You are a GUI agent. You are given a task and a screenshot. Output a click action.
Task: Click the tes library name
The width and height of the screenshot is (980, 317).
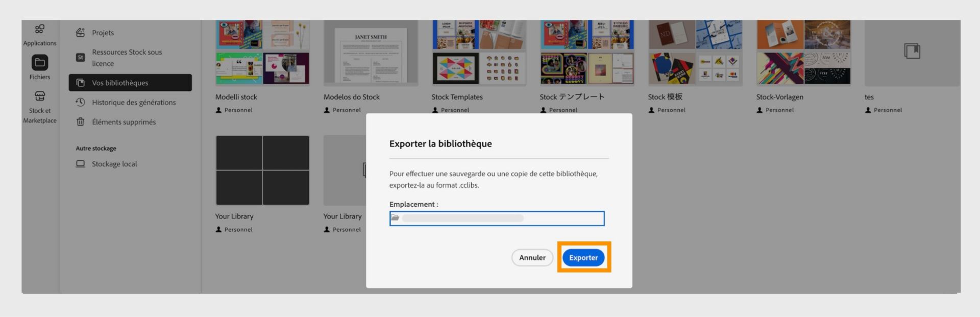click(869, 97)
